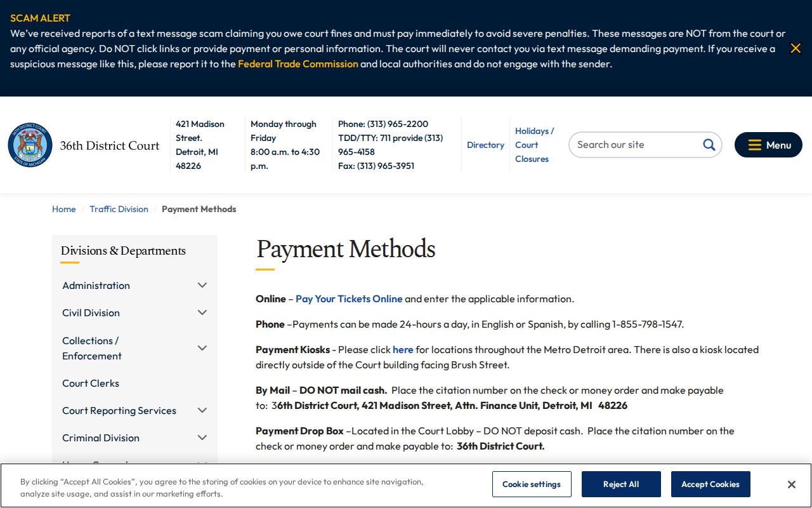
Task: Click 'here' link for kiosk locations
Action: [403, 349]
